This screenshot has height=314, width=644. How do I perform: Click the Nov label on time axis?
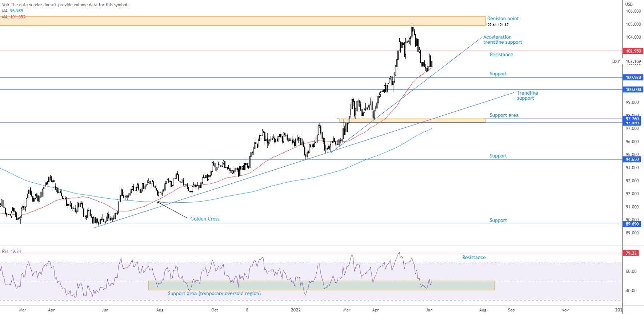coord(565,310)
